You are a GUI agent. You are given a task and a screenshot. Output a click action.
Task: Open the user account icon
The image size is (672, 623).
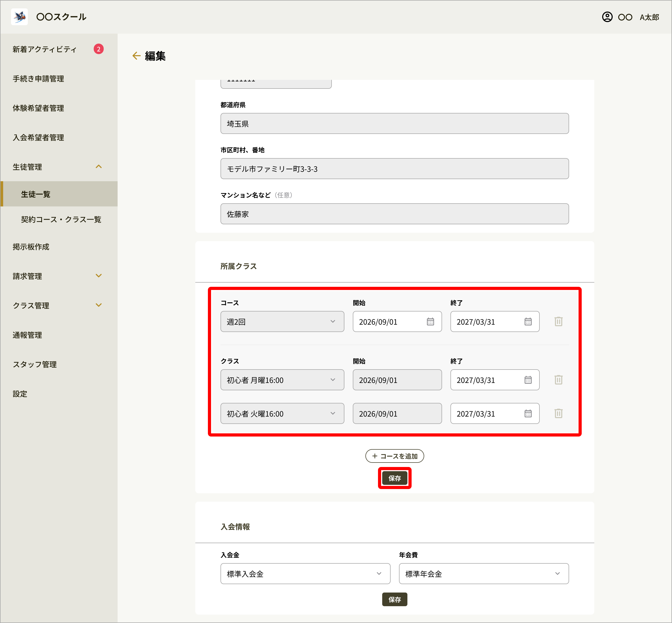607,17
